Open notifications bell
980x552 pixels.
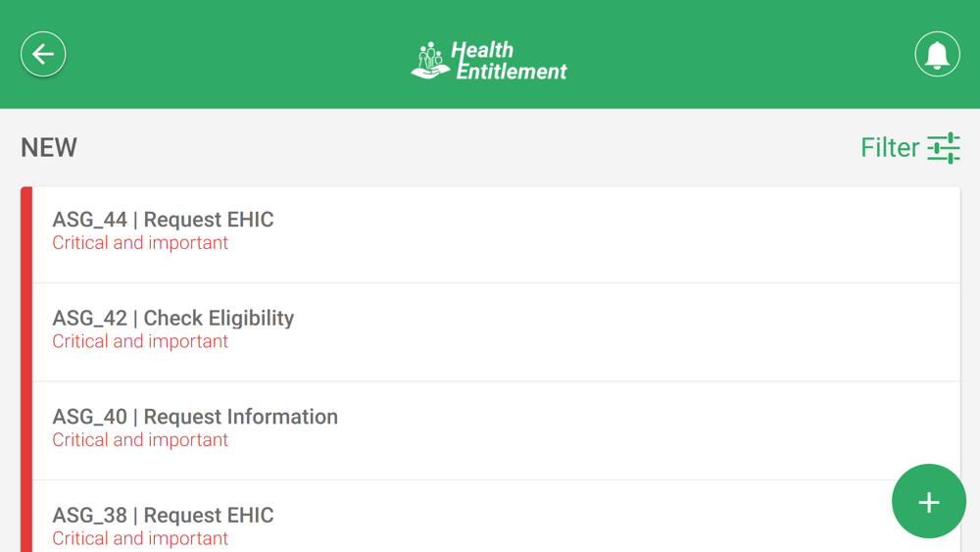tap(937, 54)
